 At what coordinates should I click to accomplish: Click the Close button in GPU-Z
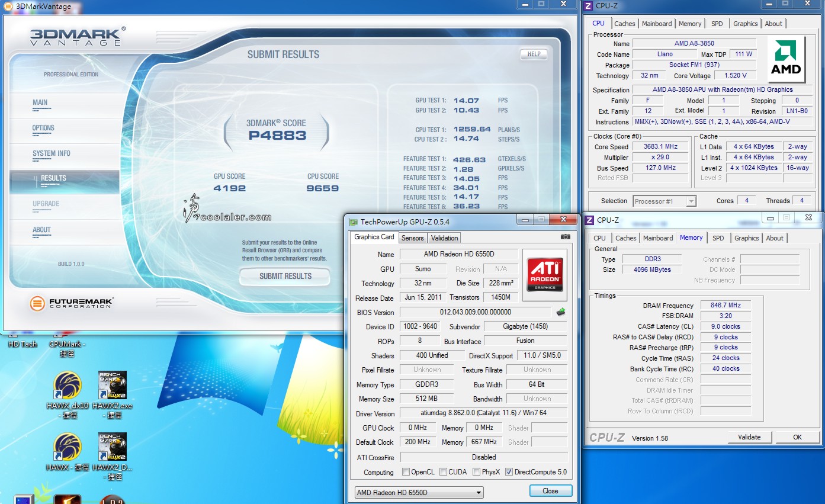(550, 491)
